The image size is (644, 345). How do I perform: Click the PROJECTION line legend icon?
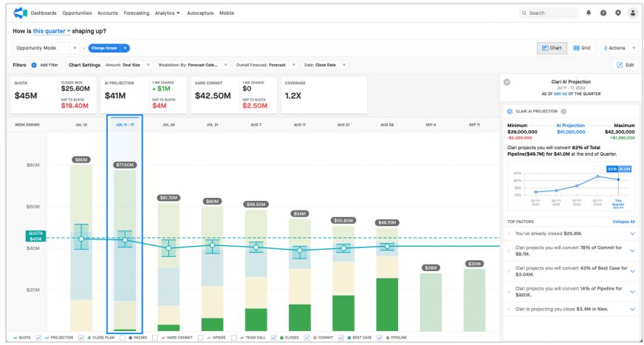(47, 338)
